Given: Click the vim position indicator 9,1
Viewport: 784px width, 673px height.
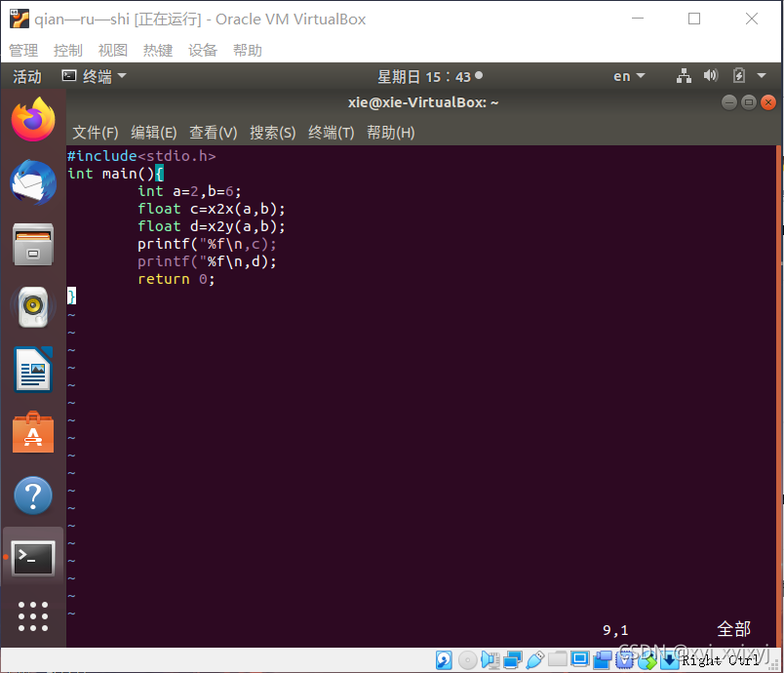Looking at the screenshot, I should (615, 630).
